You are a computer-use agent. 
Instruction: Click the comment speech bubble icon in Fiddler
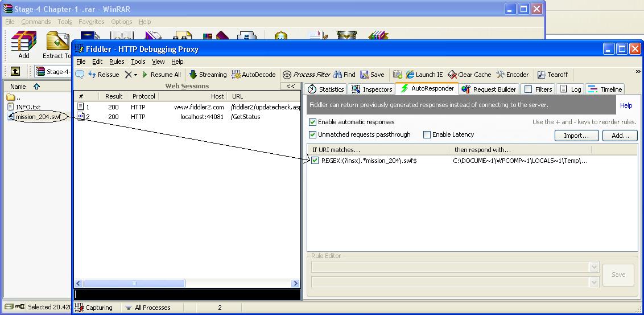(x=80, y=75)
